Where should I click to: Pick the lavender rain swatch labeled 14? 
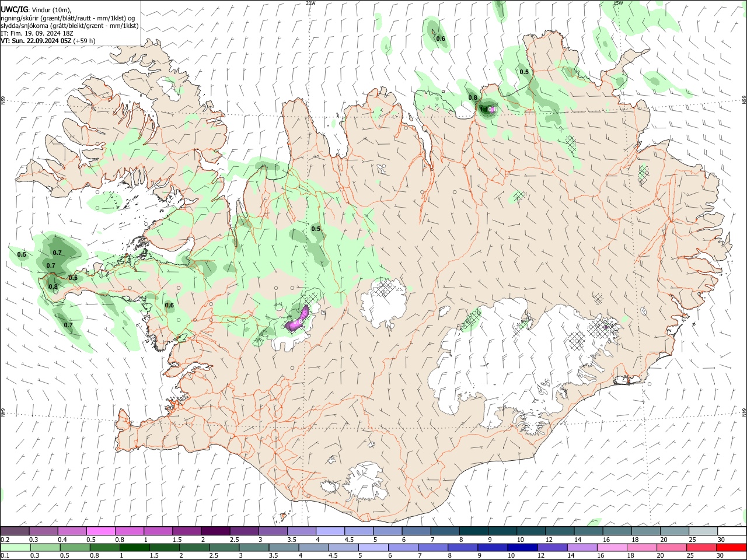(x=582, y=547)
